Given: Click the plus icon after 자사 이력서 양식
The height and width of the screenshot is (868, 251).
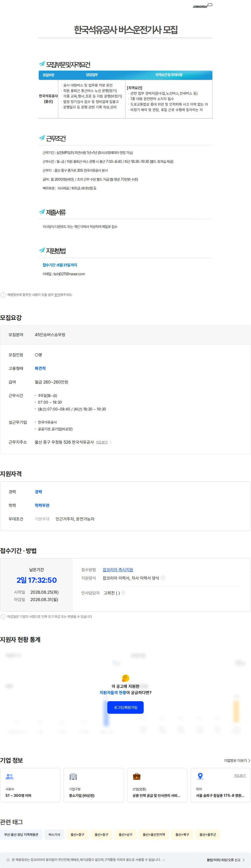Looking at the screenshot, I should click(163, 578).
